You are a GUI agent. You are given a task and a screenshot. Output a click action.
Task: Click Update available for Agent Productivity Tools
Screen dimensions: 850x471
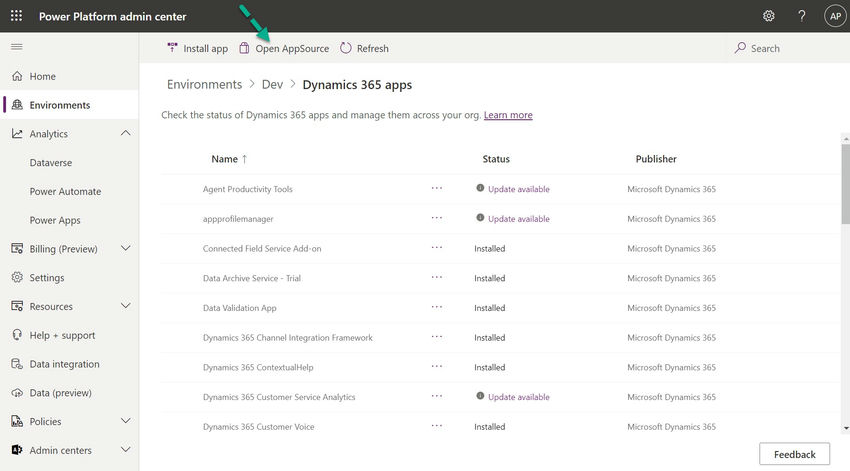[x=519, y=189]
